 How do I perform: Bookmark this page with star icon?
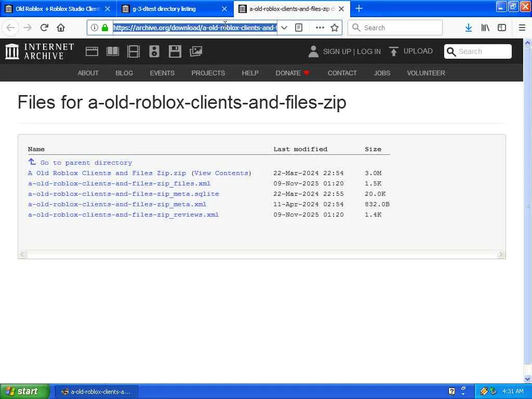pyautogui.click(x=335, y=28)
